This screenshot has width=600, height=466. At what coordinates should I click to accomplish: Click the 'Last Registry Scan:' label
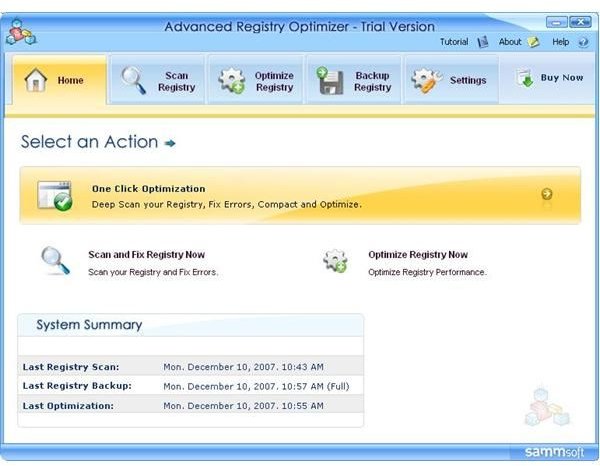coord(71,367)
